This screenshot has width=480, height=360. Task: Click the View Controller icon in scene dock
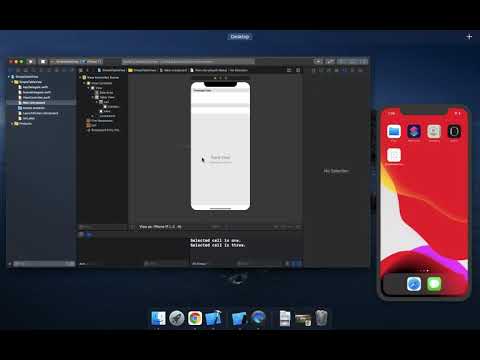tap(215, 78)
